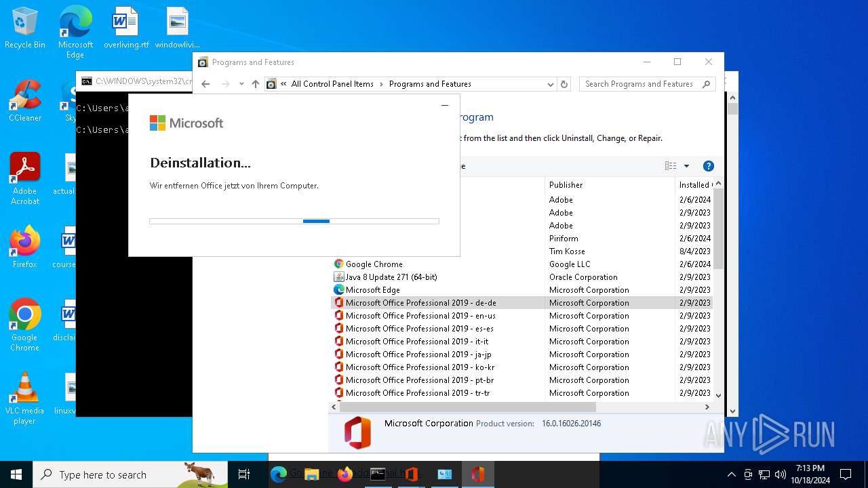Click the Windows Start button
This screenshot has height=488, width=868.
tap(16, 474)
